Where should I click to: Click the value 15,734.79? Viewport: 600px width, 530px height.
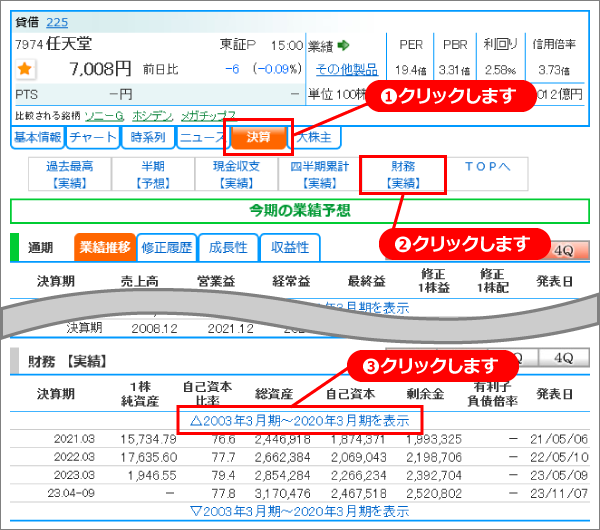[148, 439]
